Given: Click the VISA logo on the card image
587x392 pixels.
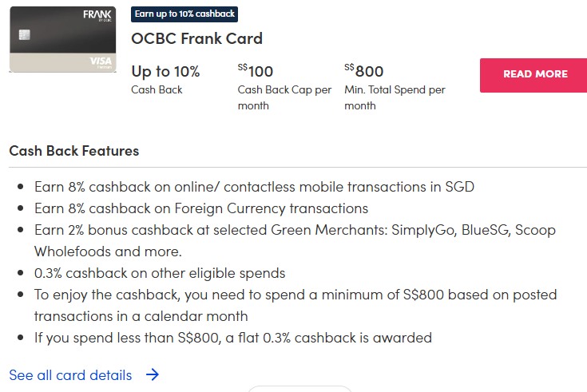Looking at the screenshot, I should pos(101,61).
